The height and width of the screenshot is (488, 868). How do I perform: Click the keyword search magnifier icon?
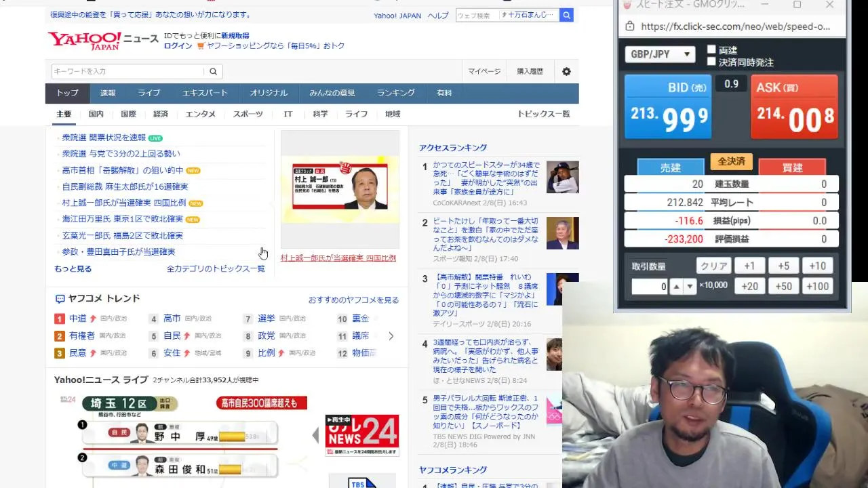pos(213,71)
